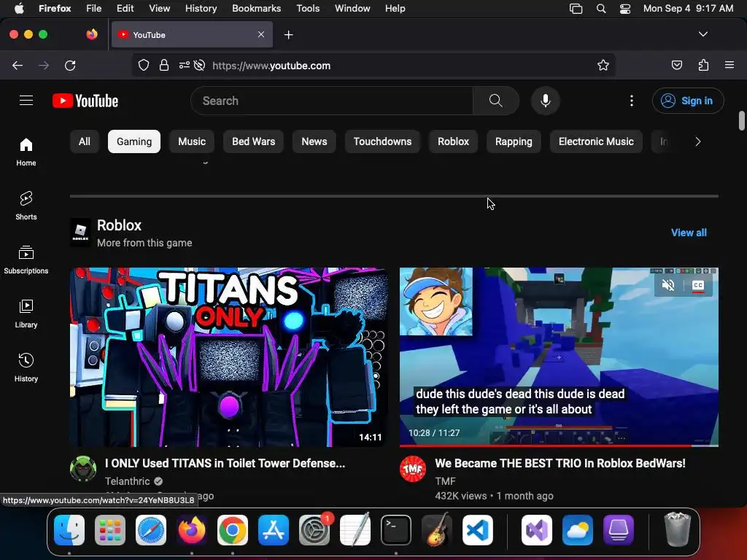This screenshot has width=747, height=560.
Task: Click the Telanthric channel name
Action: click(x=127, y=481)
